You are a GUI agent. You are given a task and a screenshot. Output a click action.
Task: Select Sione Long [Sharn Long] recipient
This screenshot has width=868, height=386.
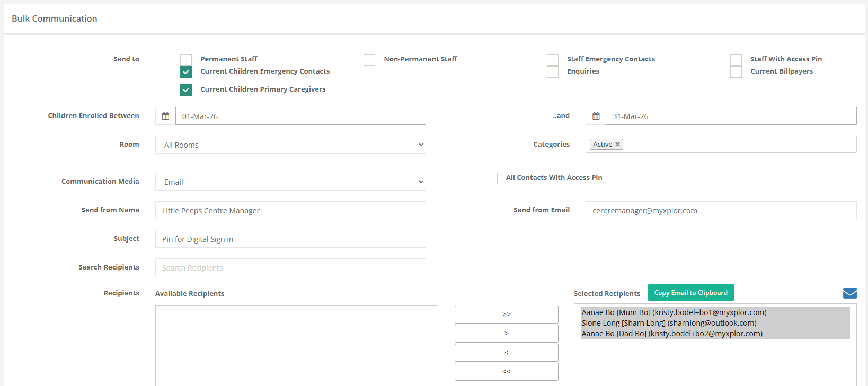715,323
